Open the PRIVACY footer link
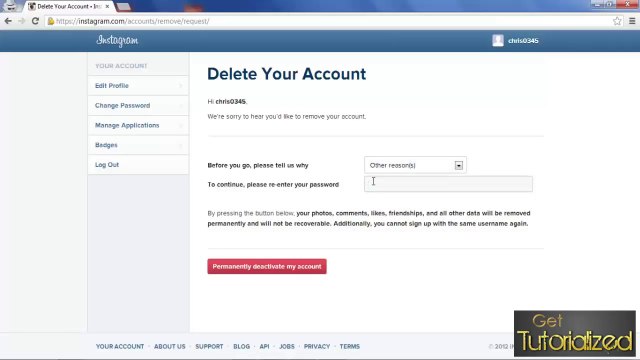 317,347
